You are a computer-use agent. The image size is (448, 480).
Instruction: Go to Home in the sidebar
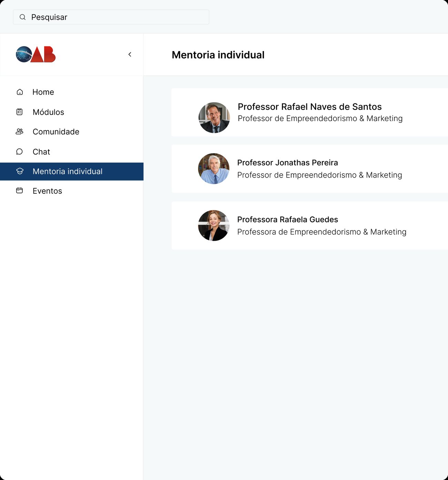click(43, 92)
